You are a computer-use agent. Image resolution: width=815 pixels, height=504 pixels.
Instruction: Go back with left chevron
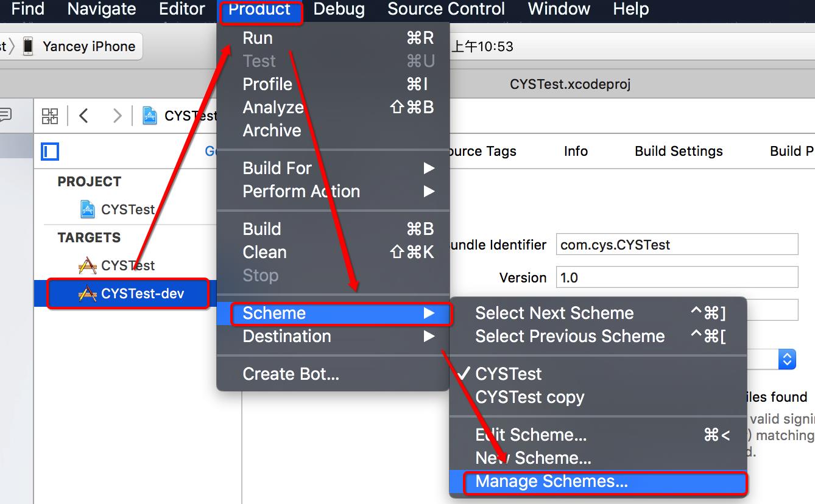pyautogui.click(x=84, y=116)
